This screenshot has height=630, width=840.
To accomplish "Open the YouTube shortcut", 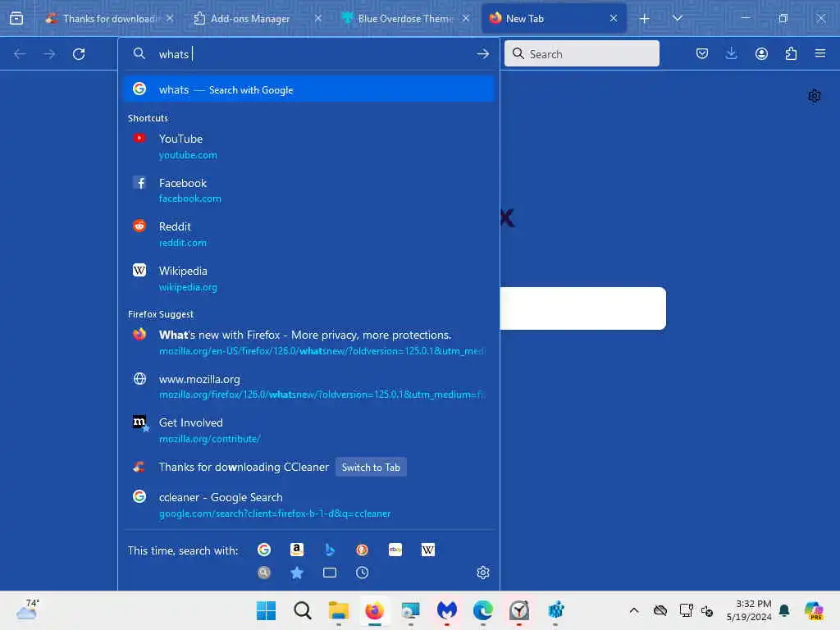I will click(308, 147).
